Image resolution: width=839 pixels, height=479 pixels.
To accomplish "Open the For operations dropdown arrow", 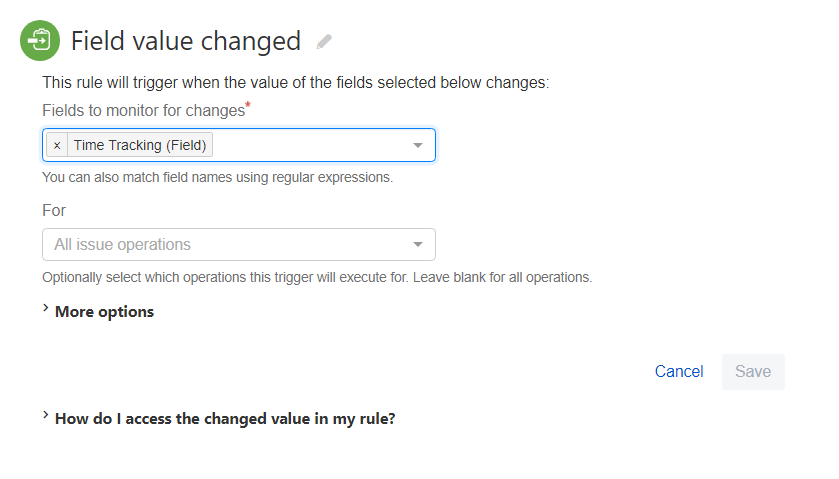I will (418, 245).
